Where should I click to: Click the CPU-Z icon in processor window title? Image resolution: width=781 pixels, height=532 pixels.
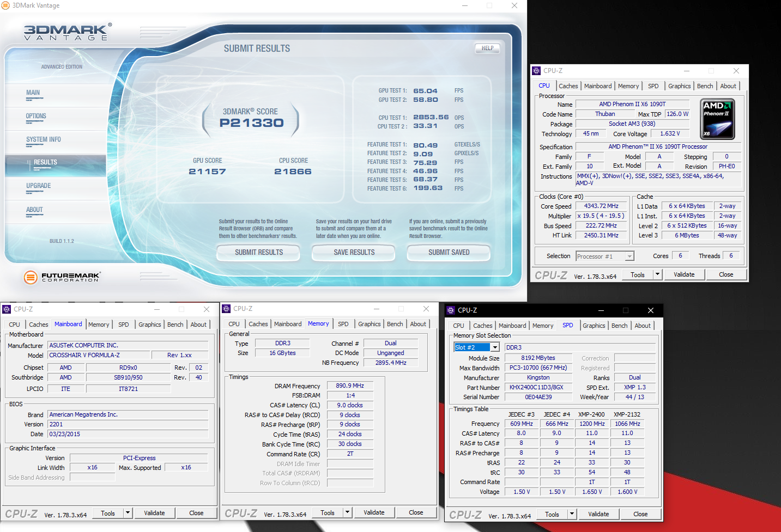tap(536, 71)
